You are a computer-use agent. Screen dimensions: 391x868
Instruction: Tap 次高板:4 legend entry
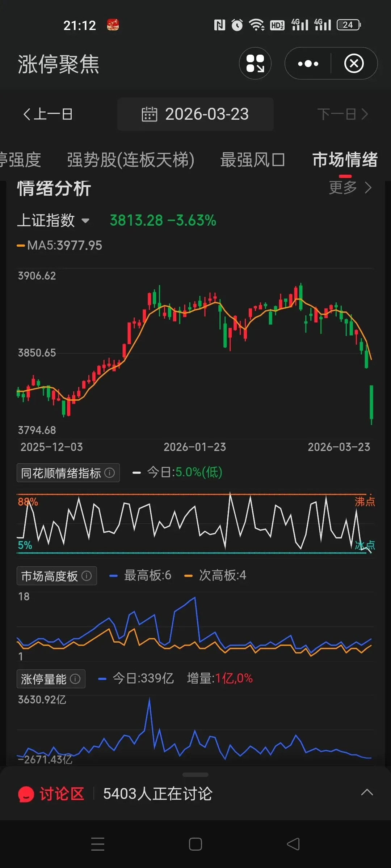pos(215,575)
